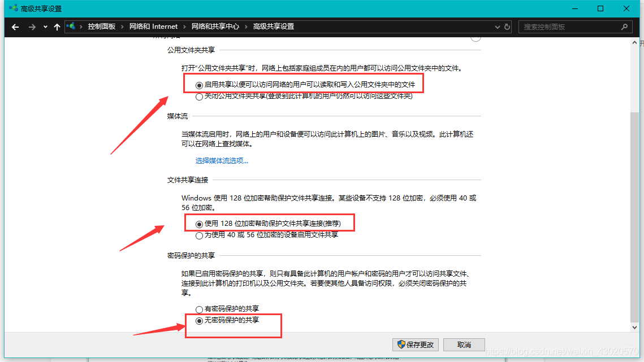Click 取消 button
644x362 pixels.
pyautogui.click(x=464, y=344)
